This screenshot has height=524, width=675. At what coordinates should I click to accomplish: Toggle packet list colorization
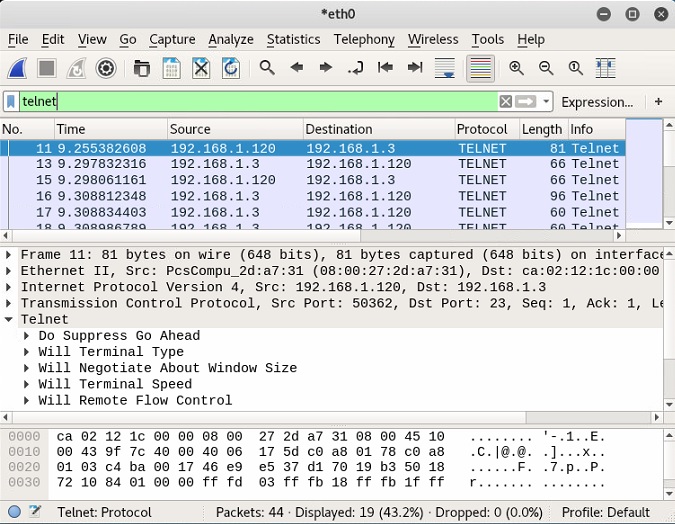click(x=480, y=68)
